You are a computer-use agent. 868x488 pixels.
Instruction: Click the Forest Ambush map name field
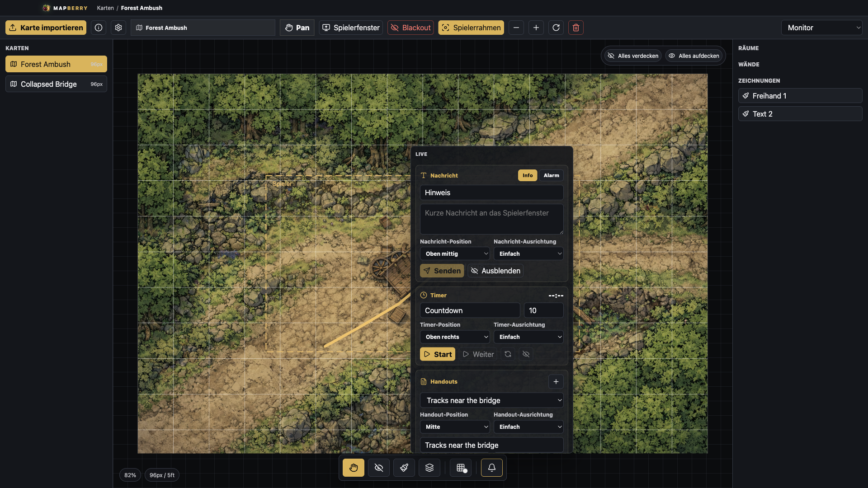203,28
